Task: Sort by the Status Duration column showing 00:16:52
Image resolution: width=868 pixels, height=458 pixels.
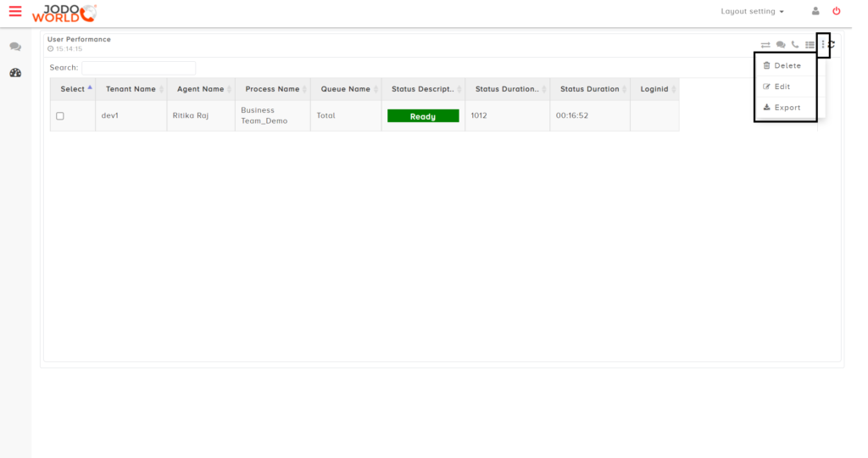Action: pyautogui.click(x=590, y=89)
